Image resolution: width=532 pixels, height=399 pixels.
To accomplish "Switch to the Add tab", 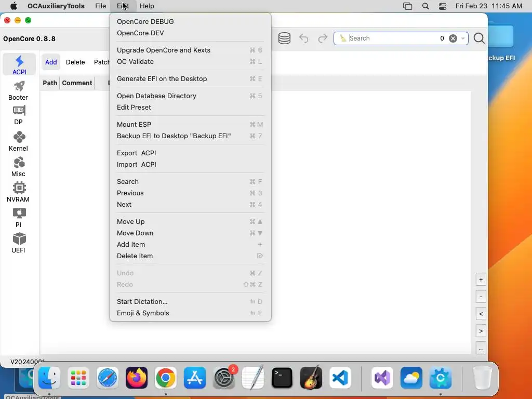I will (51, 62).
